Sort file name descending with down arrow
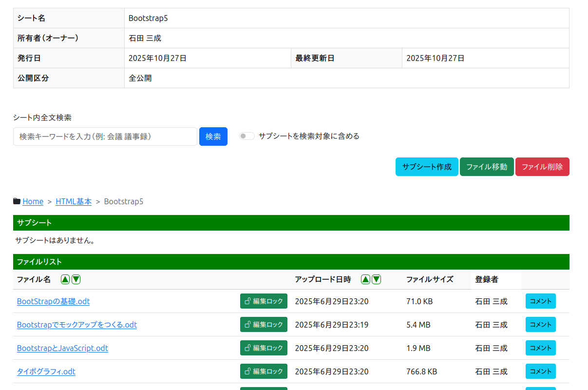 click(76, 279)
